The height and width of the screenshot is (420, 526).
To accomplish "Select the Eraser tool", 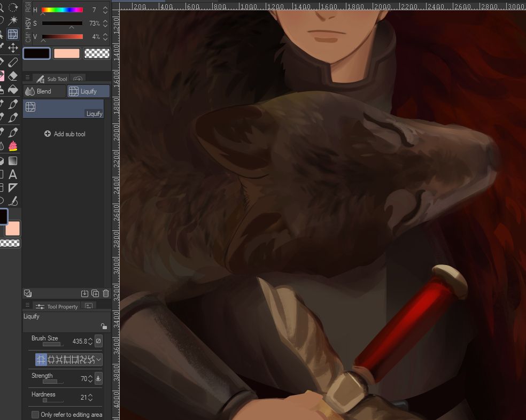I will click(x=13, y=76).
